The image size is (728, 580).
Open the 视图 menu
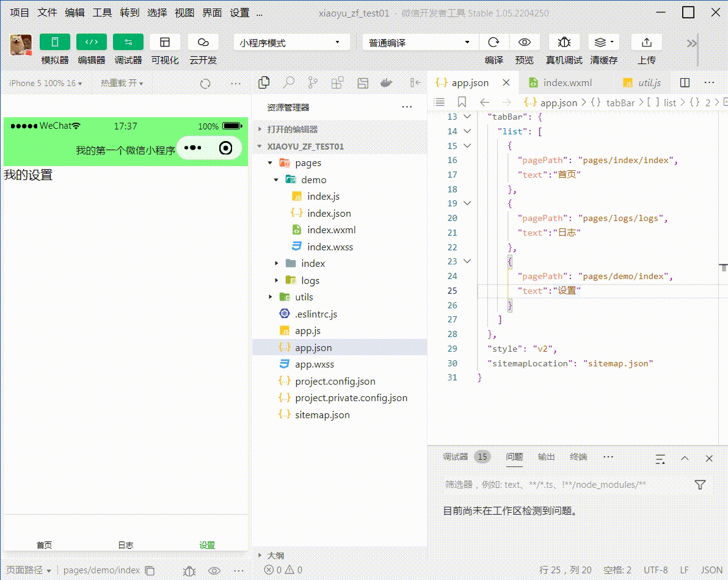(x=184, y=13)
